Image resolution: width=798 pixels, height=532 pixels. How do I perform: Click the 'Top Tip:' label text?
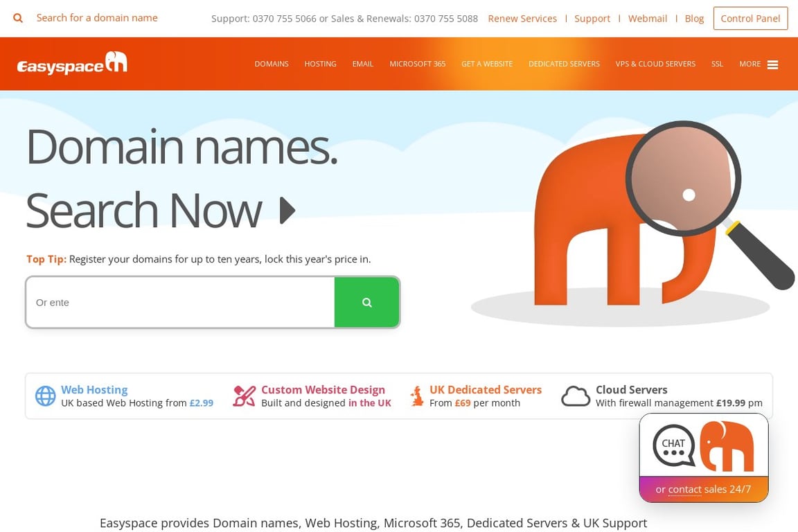tap(46, 259)
